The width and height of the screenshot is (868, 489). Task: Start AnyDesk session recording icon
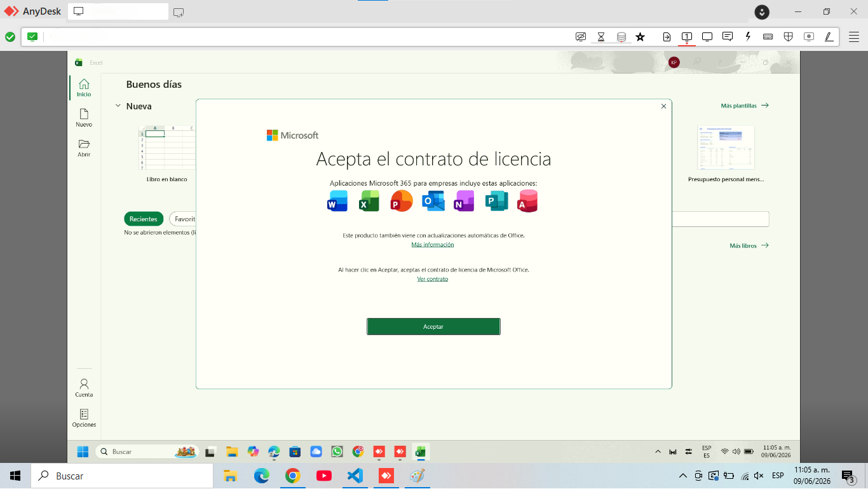coord(809,37)
